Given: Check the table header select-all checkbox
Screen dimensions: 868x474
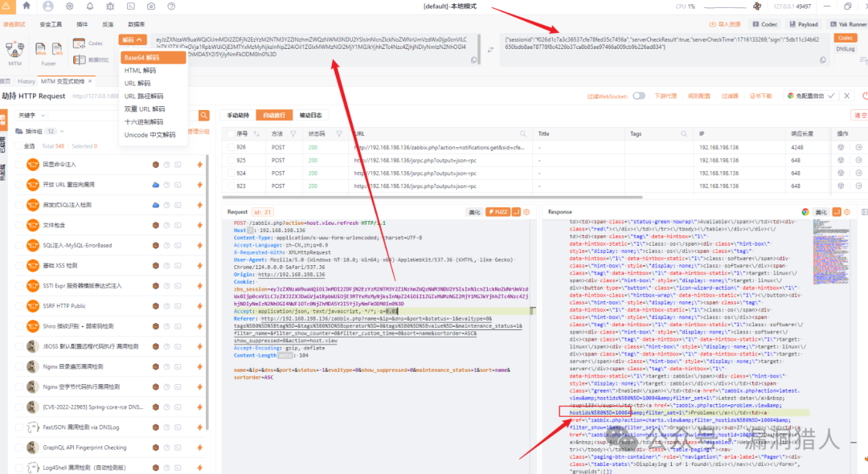Looking at the screenshot, I should pos(231,134).
